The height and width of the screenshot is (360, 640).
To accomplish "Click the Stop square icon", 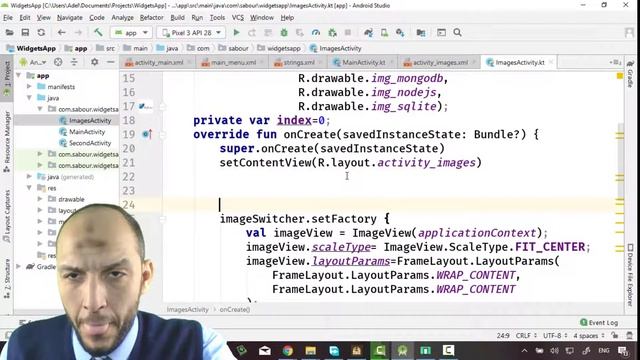I will (348, 32).
